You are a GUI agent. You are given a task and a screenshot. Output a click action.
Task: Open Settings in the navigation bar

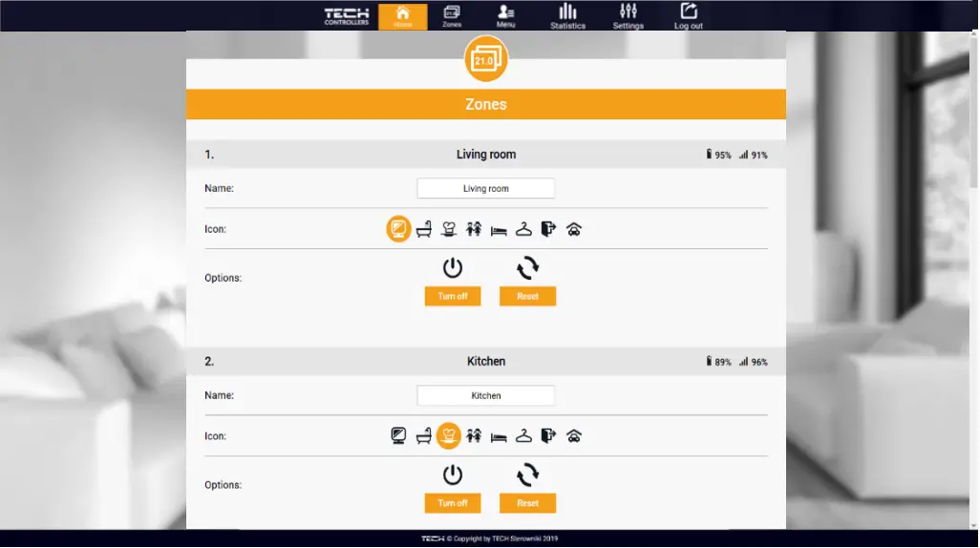click(628, 16)
